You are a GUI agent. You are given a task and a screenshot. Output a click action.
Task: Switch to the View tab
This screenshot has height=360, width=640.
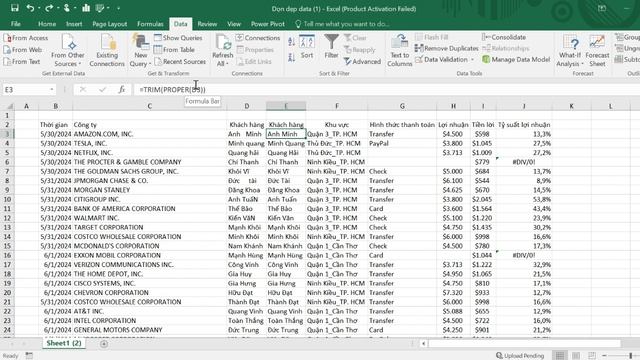(234, 24)
